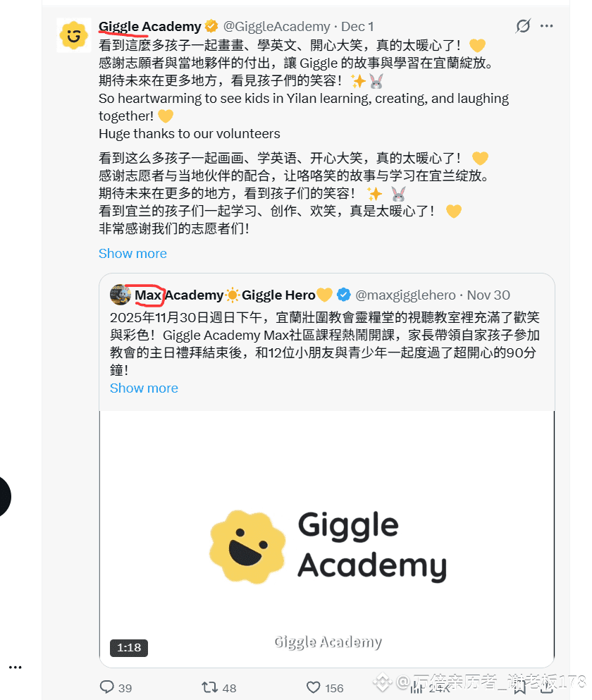The height and width of the screenshot is (700, 592).
Task: Open the @maxgigglehero handle link
Action: pos(405,295)
